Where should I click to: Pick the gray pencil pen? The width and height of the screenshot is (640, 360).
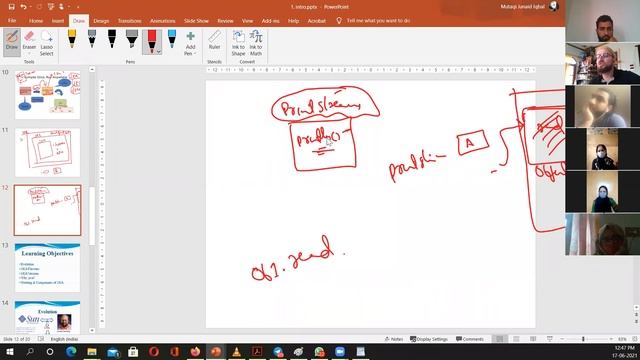click(92, 39)
